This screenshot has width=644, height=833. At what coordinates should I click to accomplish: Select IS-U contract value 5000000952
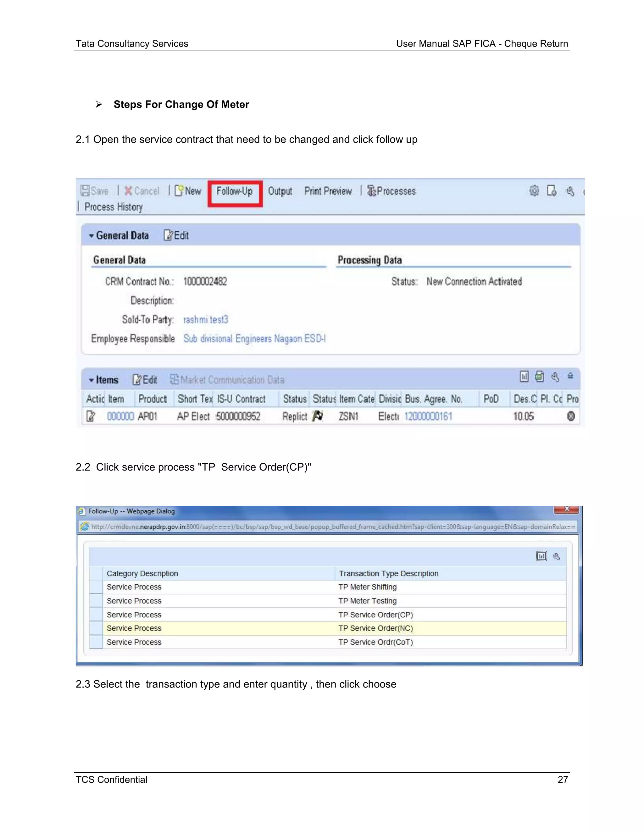[238, 416]
